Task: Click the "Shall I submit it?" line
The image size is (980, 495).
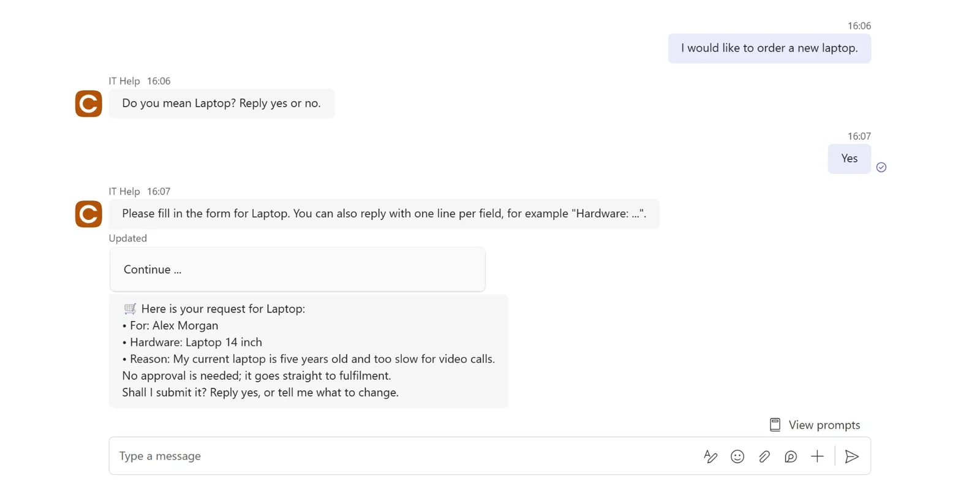Action: coord(260,392)
